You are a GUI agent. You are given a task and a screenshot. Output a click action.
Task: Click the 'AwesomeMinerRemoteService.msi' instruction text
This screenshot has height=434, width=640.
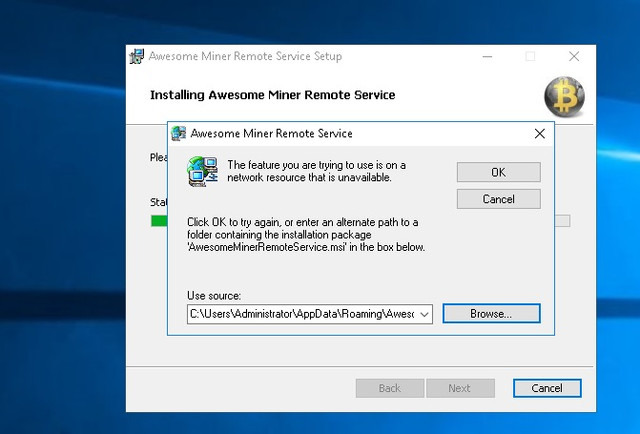pyautogui.click(x=306, y=235)
